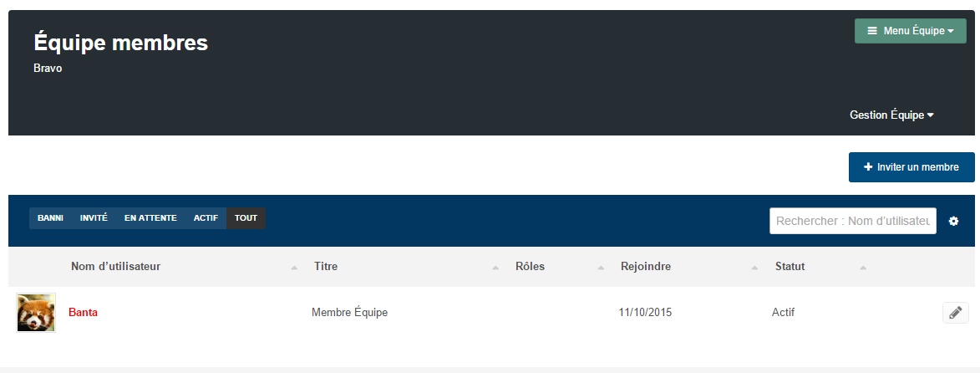Open the Banta username link

pos(83,312)
